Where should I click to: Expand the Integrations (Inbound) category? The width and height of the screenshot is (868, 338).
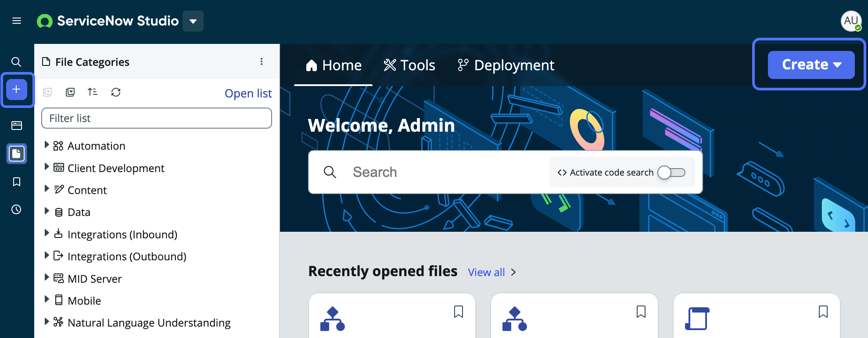click(x=47, y=233)
